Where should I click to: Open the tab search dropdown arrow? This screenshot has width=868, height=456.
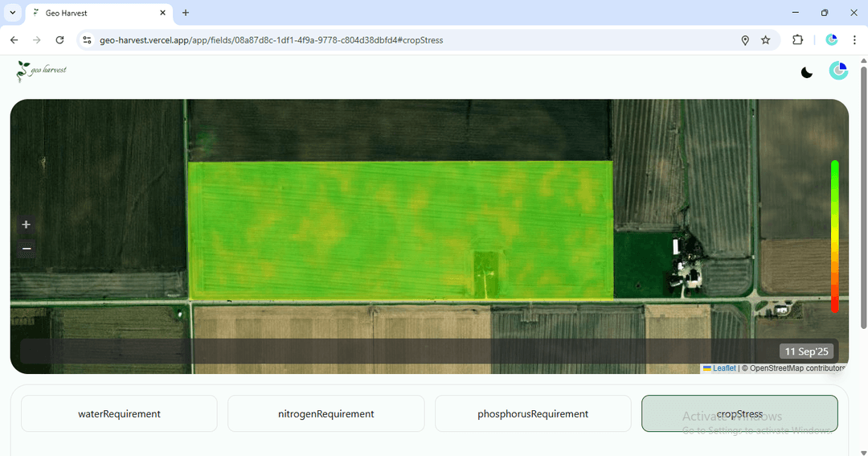coord(12,13)
